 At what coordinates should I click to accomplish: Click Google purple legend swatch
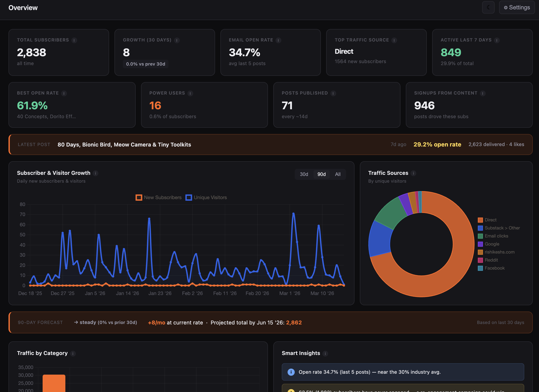[x=480, y=244]
